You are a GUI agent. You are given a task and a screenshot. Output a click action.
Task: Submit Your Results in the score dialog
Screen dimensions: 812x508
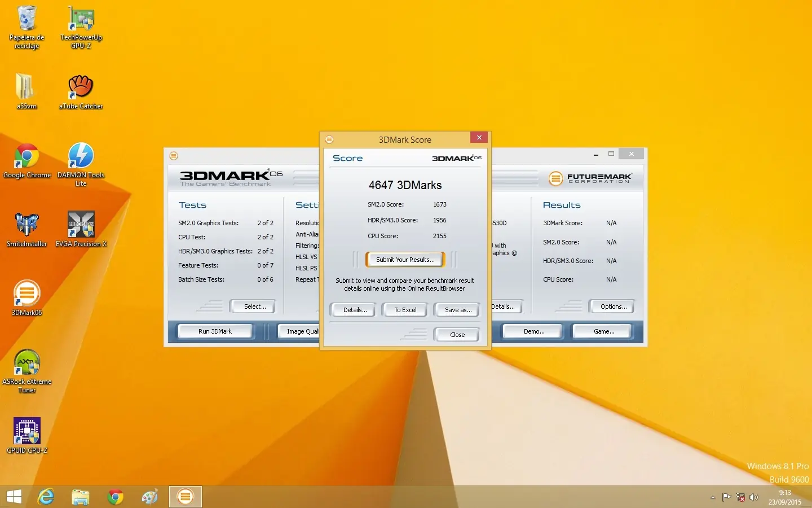point(405,260)
